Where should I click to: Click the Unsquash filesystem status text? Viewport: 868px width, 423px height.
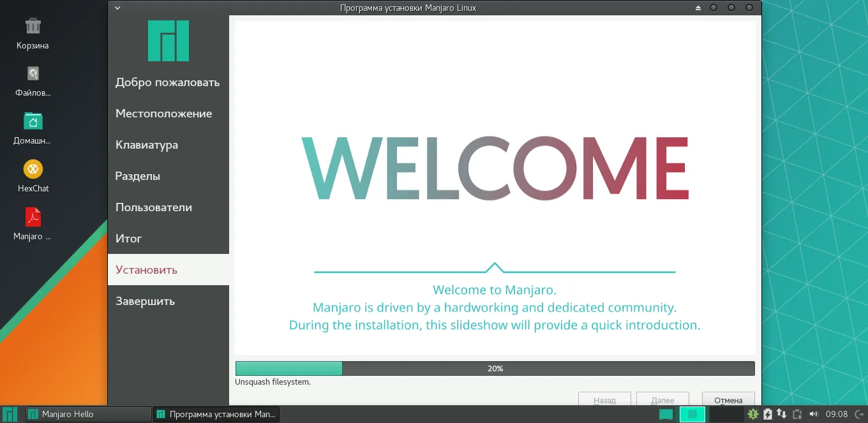pyautogui.click(x=273, y=382)
